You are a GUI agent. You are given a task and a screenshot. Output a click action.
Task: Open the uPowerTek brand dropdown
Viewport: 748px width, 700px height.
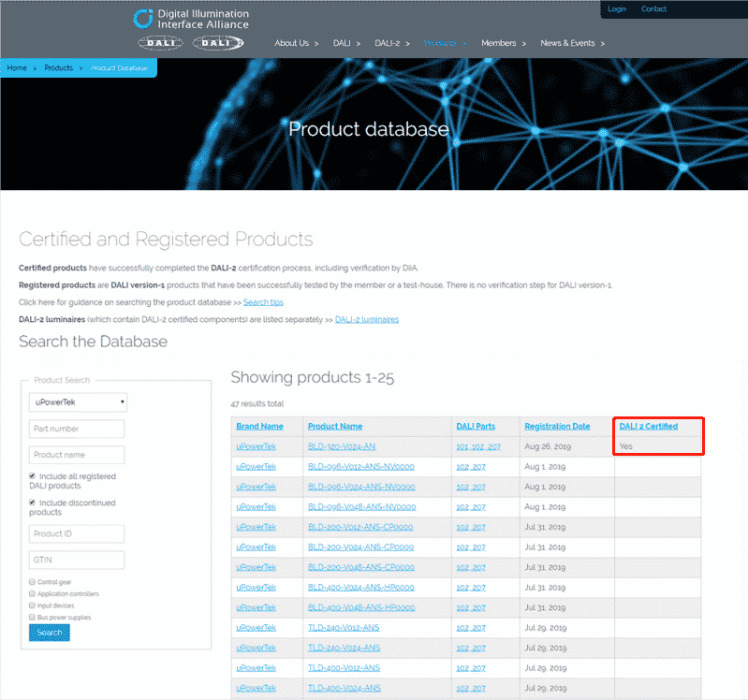[x=79, y=402]
